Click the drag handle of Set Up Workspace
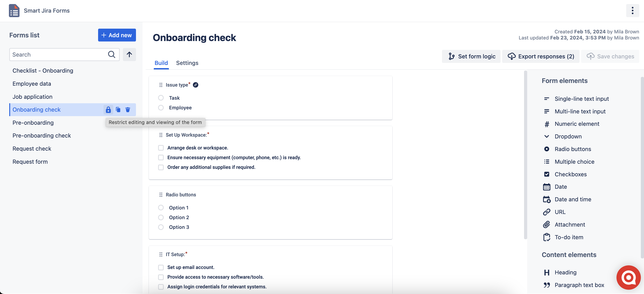This screenshot has height=294, width=644. [161, 135]
